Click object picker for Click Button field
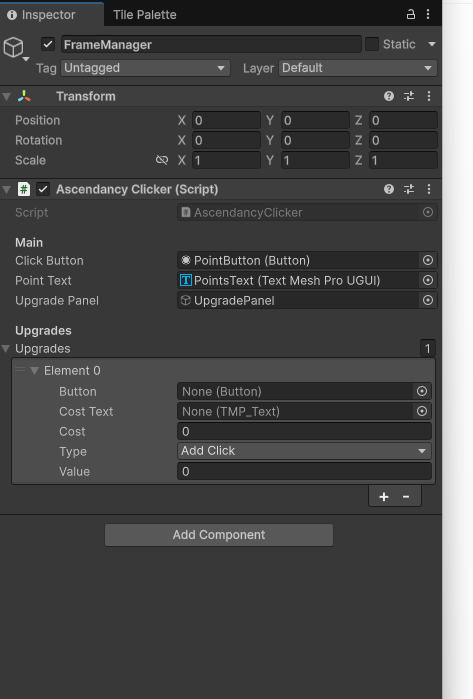Screen dimensions: 473x699 [x=428, y=260]
